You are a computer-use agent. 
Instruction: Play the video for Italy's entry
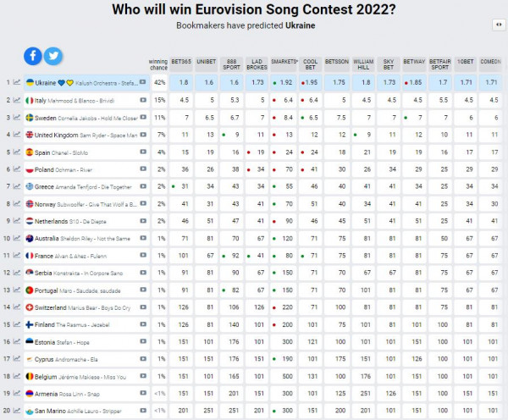click(142, 100)
